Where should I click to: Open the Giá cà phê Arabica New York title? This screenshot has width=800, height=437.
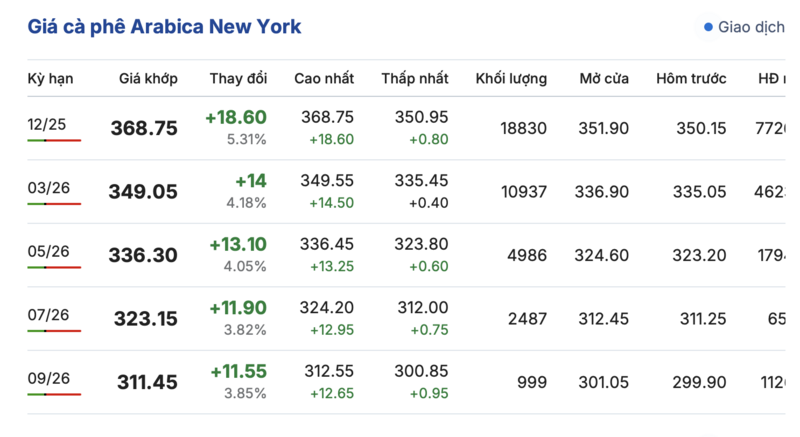164,26
